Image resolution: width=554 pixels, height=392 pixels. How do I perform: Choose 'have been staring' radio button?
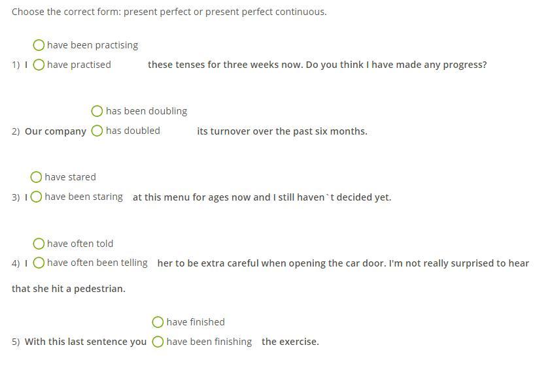(x=36, y=197)
